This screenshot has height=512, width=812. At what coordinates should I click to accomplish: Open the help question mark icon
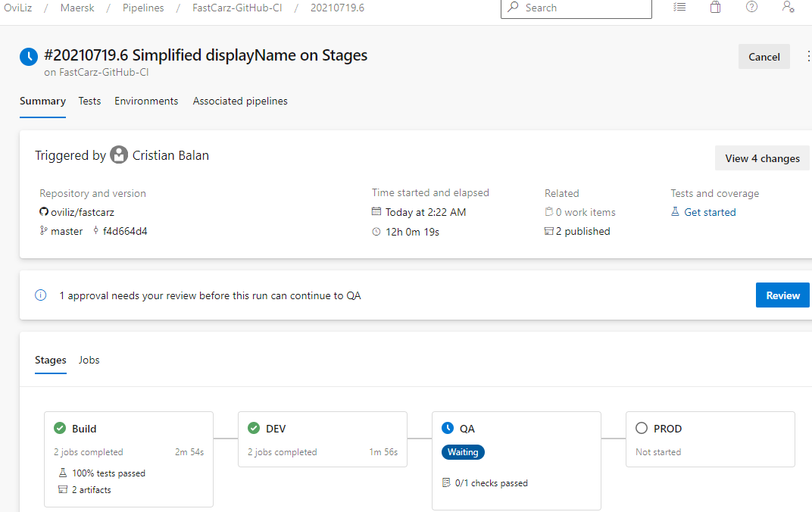[x=751, y=7]
